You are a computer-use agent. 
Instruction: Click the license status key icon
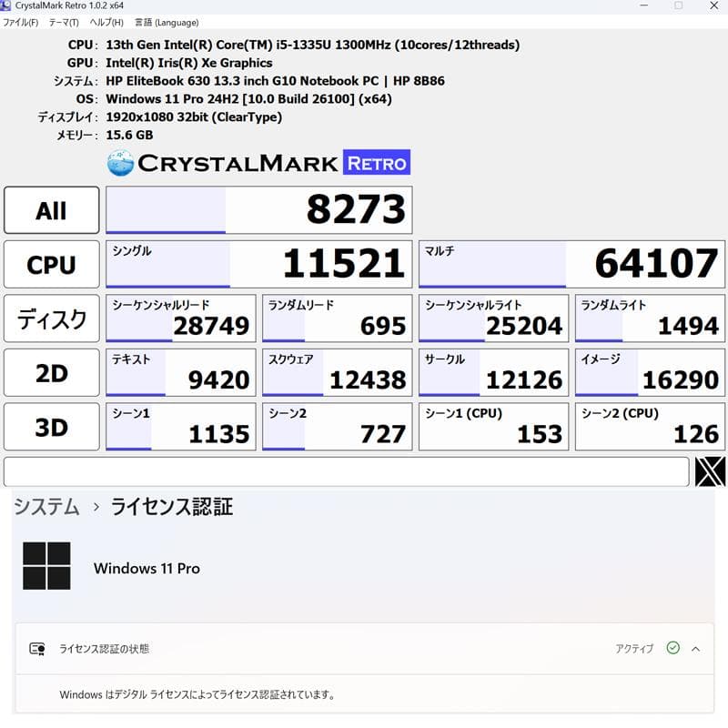[x=38, y=649]
